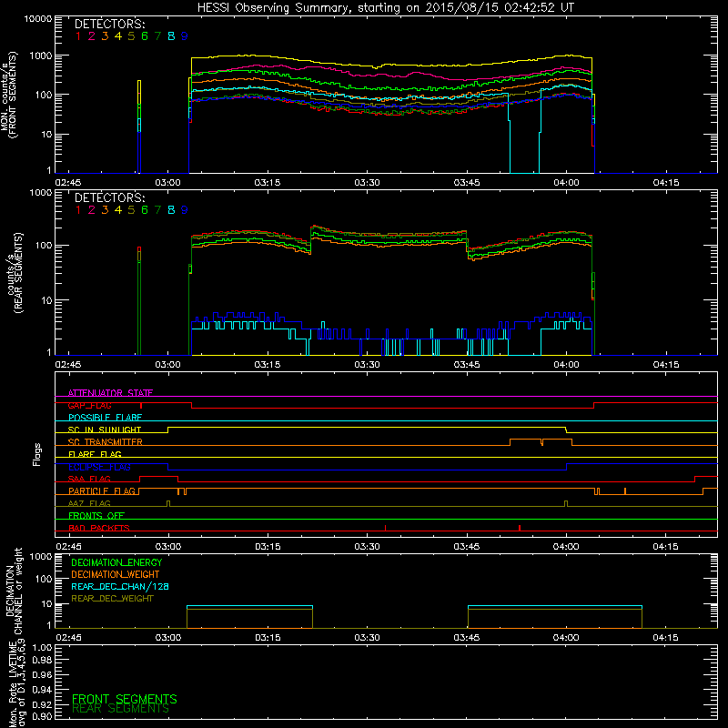Click the PARTICLE_FLAG label
The height and width of the screenshot is (728, 728).
102,491
